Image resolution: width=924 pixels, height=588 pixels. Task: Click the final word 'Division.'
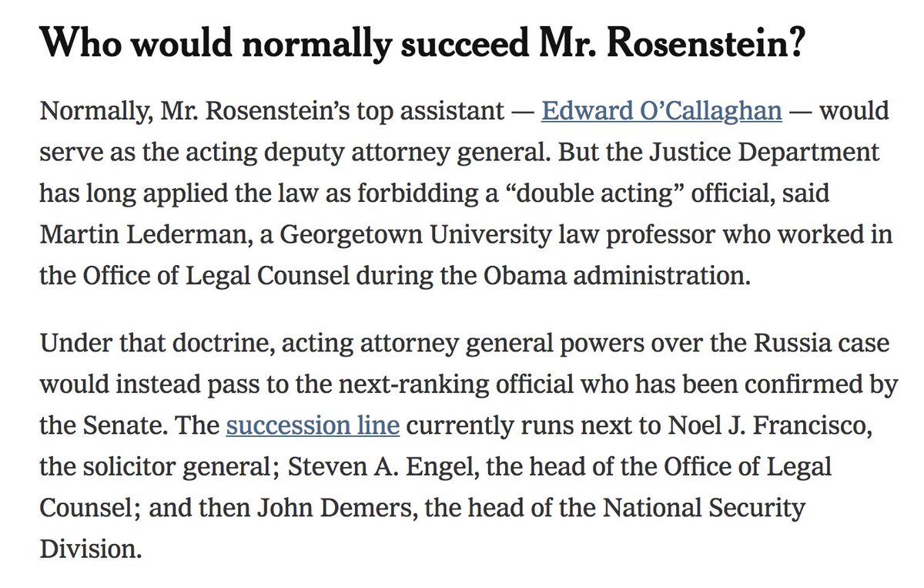[91, 549]
